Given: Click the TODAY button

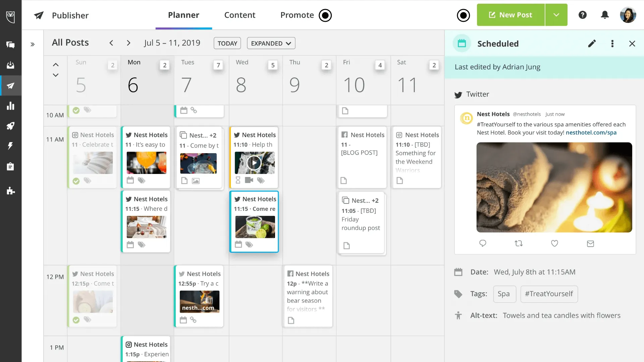Looking at the screenshot, I should pyautogui.click(x=227, y=43).
